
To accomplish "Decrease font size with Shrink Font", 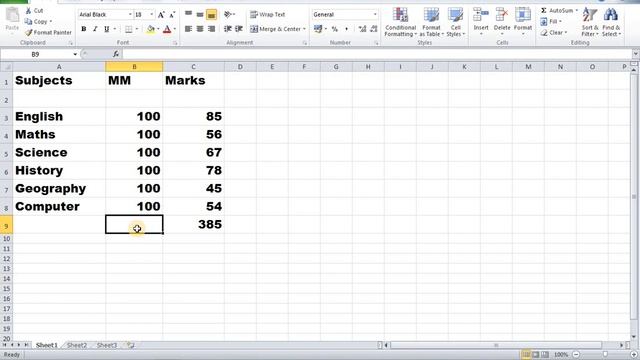I will [x=172, y=15].
